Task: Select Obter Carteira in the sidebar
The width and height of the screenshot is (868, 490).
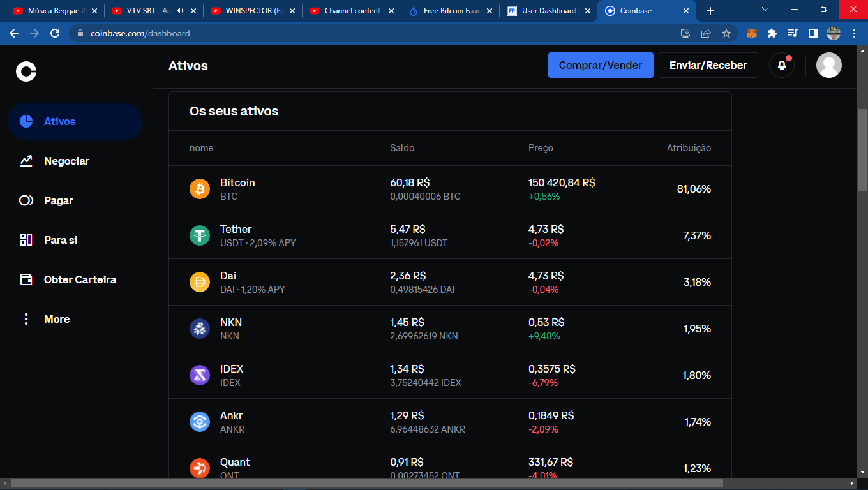Action: point(75,279)
